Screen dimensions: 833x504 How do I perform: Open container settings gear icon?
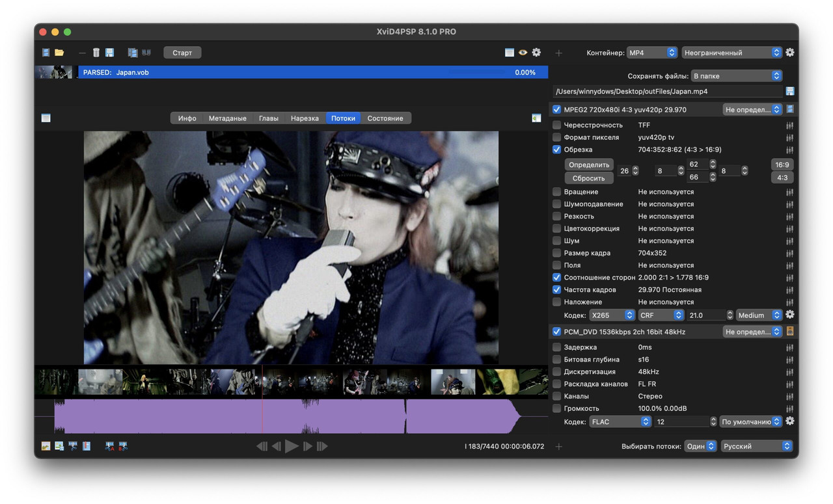790,53
